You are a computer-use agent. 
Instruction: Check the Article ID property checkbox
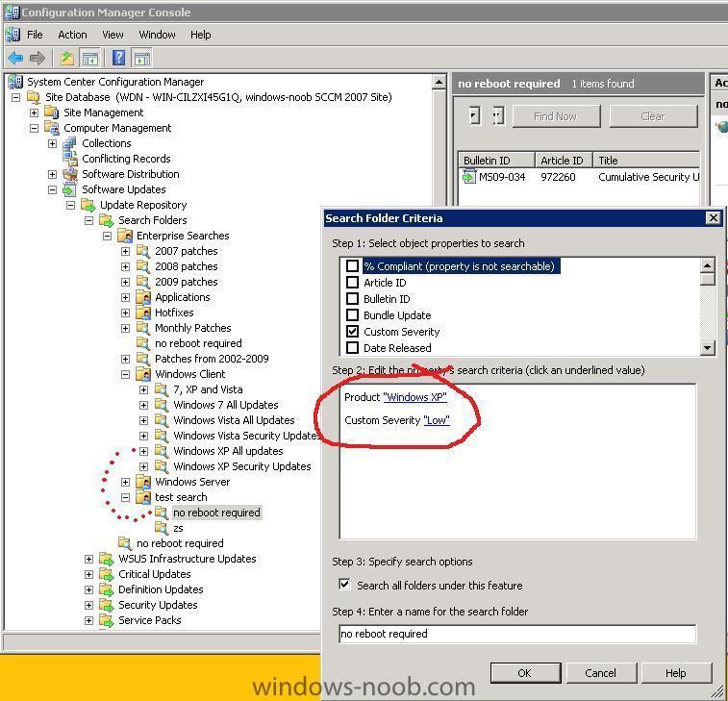coord(352,283)
